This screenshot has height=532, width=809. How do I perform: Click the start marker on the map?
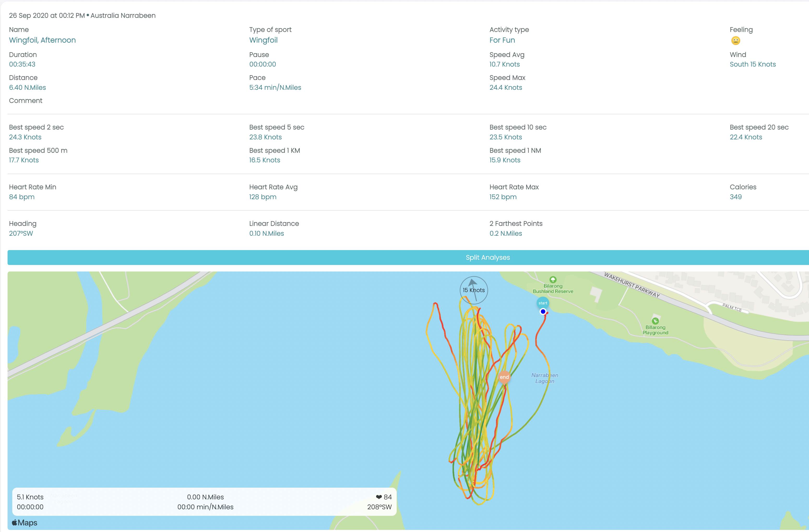[543, 303]
